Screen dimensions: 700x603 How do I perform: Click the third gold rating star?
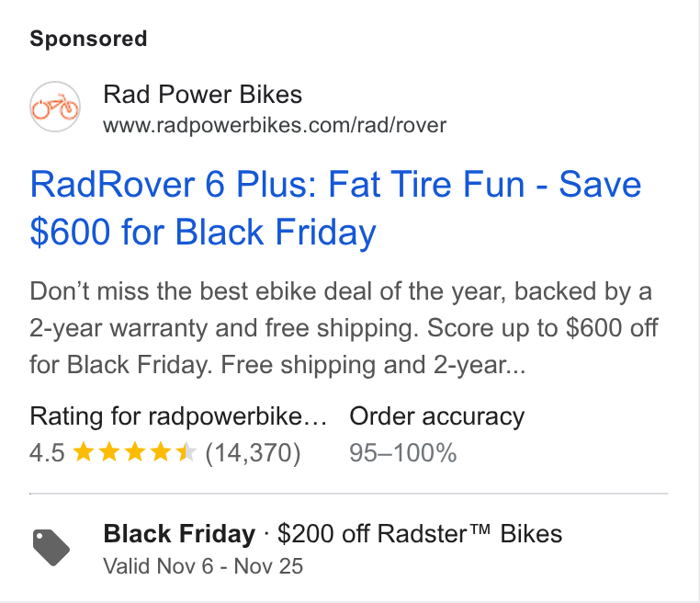pos(135,452)
